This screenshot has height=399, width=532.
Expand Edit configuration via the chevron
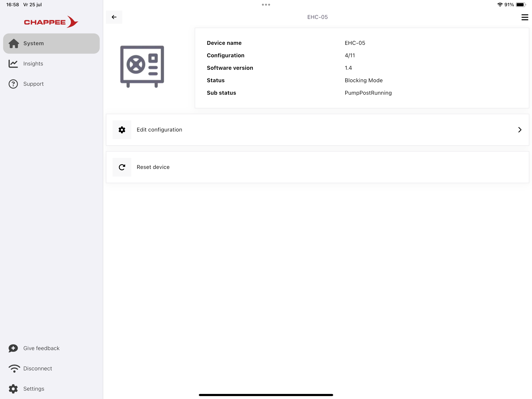tap(520, 130)
